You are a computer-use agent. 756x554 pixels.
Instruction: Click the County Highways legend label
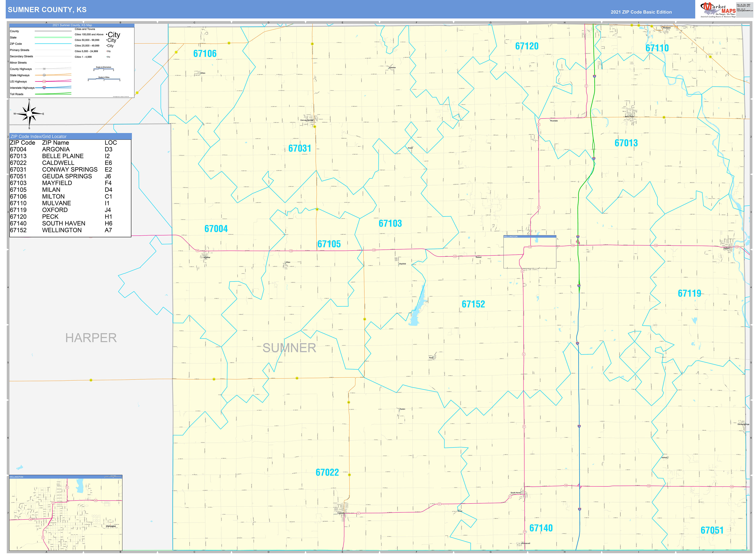tap(21, 69)
